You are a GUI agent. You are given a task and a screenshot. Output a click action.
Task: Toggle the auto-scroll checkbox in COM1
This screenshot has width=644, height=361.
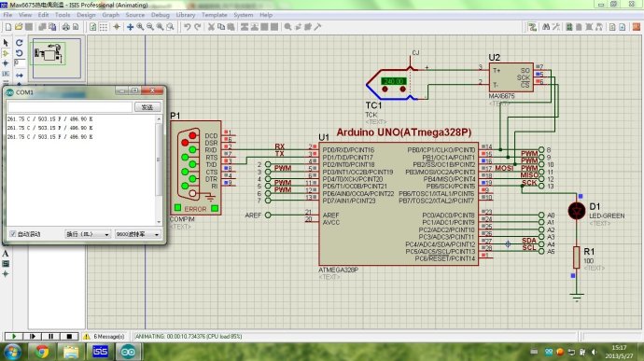click(13, 234)
